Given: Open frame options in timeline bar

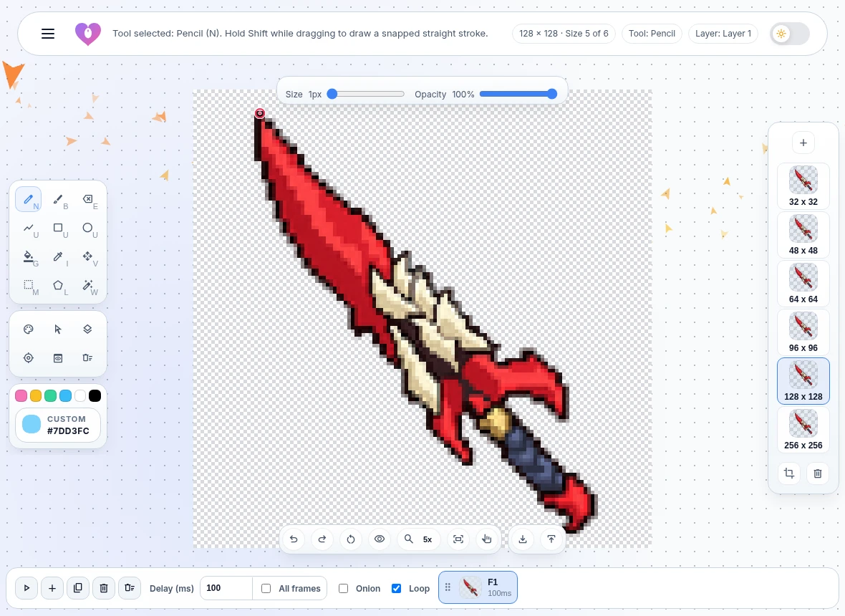Looking at the screenshot, I should pos(130,588).
